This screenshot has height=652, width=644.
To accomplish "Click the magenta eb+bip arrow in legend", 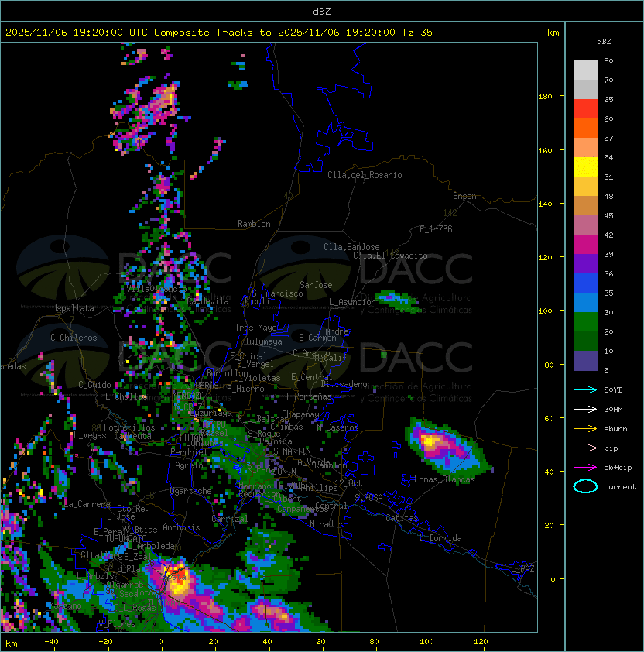I will point(585,468).
